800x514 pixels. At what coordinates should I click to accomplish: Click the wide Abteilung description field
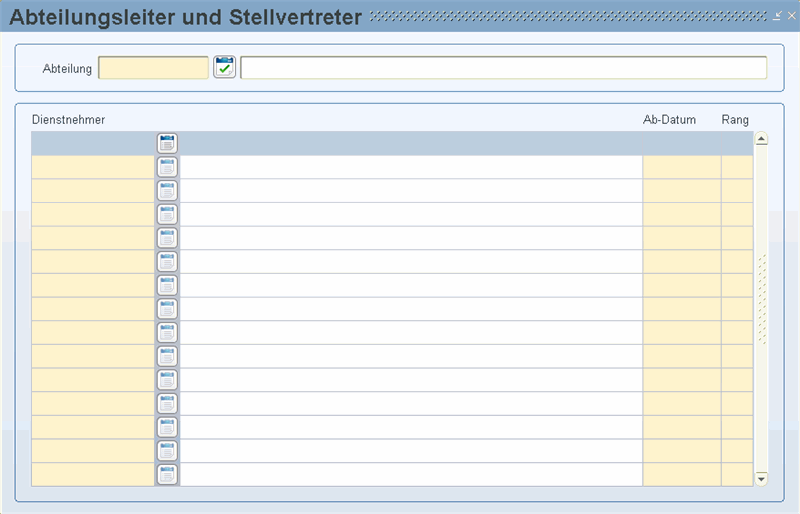(504, 67)
